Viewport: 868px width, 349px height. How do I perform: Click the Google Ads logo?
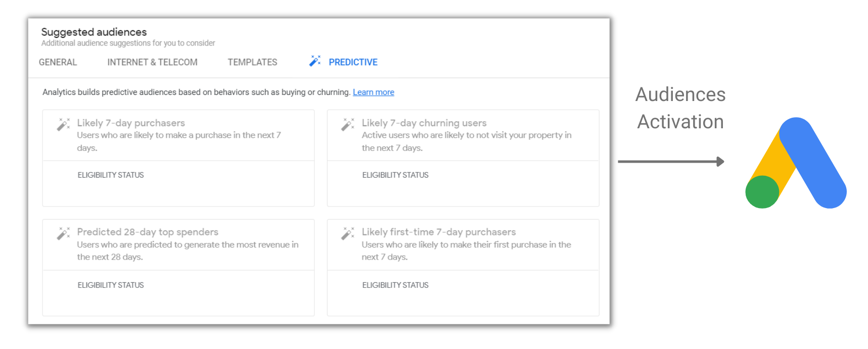click(796, 163)
